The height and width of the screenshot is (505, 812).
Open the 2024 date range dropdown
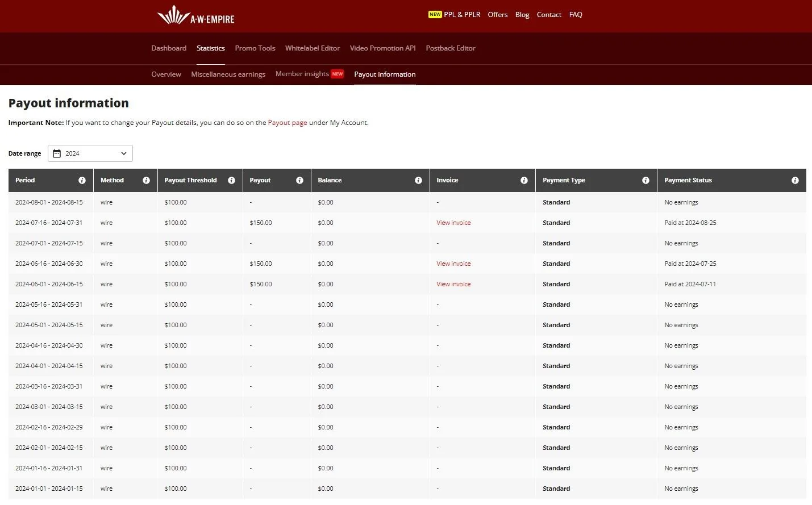[90, 153]
